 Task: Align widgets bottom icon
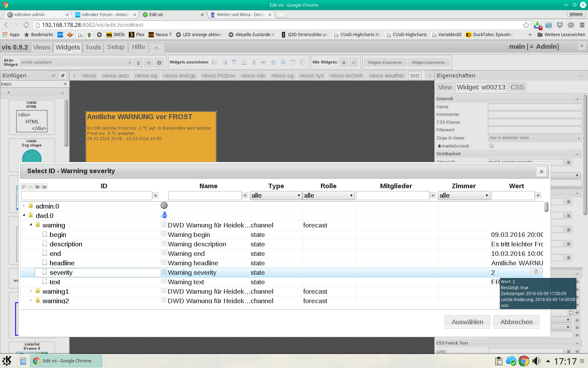pyautogui.click(x=244, y=62)
